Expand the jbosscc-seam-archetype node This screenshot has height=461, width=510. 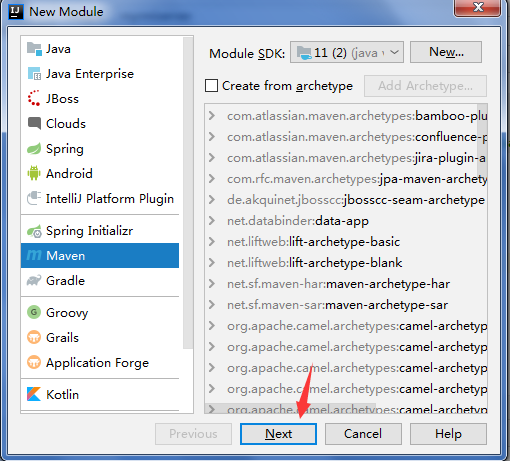pos(212,200)
